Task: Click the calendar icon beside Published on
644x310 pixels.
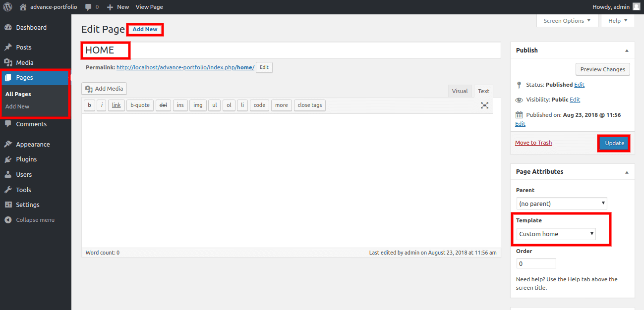Action: point(519,115)
